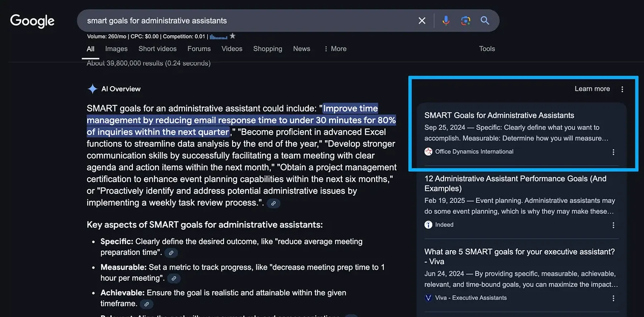
Task: Click the Office Dynamics International source name
Action: coord(474,152)
